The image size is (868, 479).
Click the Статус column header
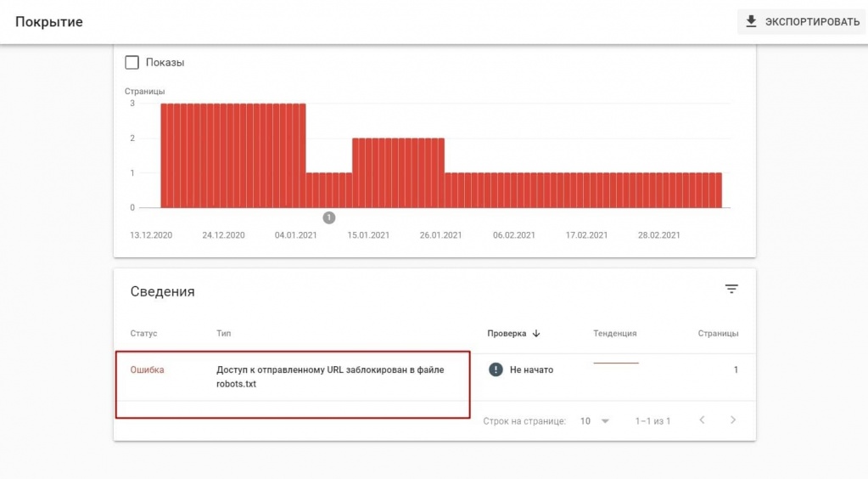(x=143, y=334)
